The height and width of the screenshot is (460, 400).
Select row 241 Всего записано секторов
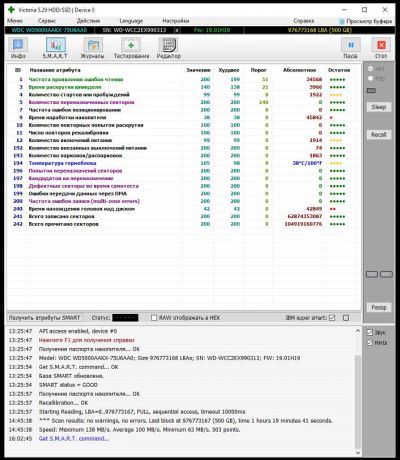tap(183, 216)
